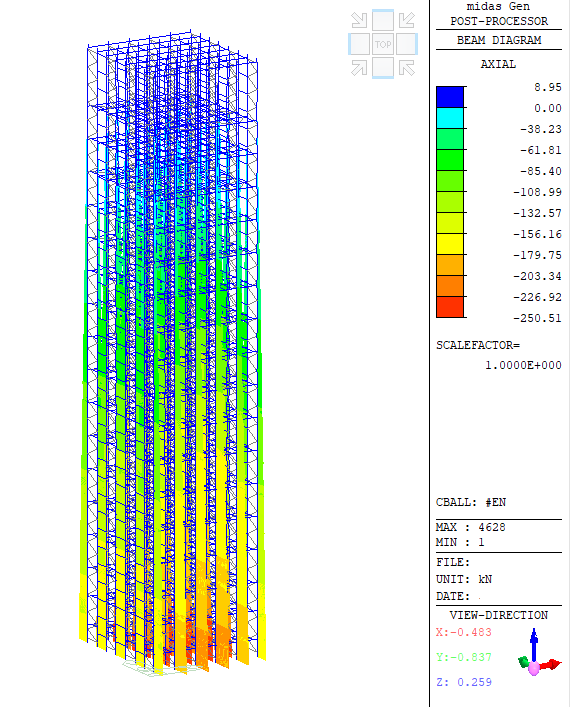Click the UNIT: kN label

pos(464,579)
